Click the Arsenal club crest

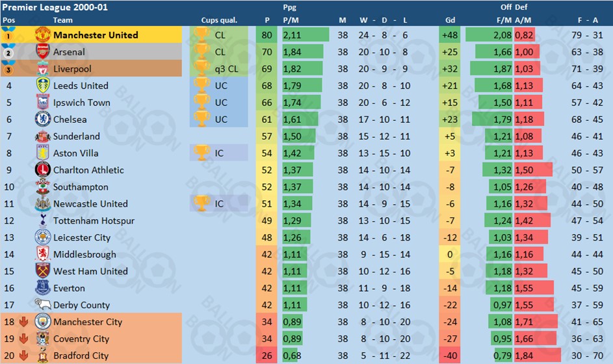coord(43,51)
